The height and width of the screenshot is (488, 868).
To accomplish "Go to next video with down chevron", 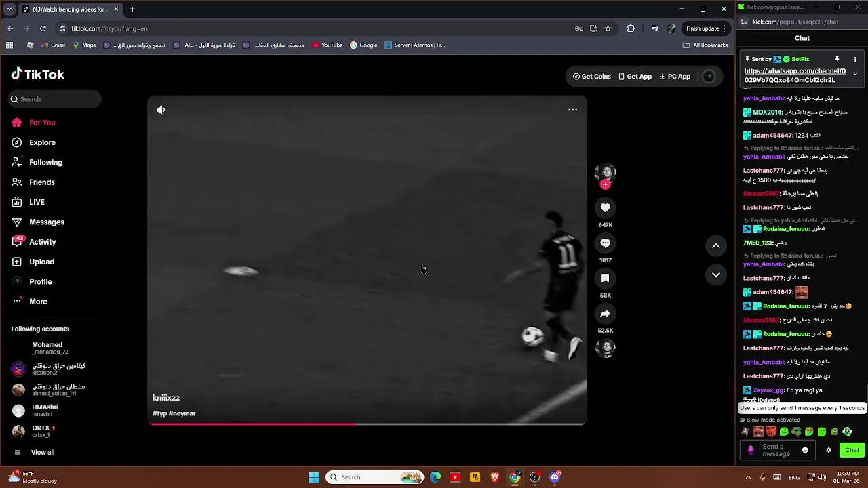I will pos(716,274).
